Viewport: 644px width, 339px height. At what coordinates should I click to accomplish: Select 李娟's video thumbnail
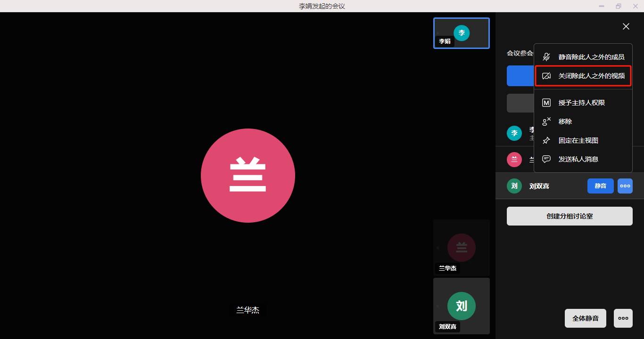tap(461, 33)
